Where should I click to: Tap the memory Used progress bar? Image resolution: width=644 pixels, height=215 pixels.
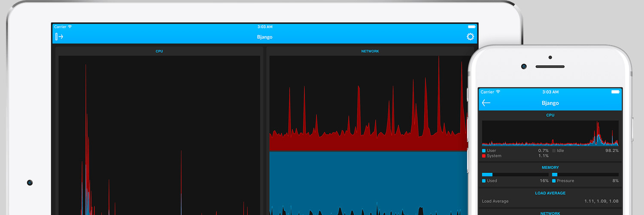515,175
